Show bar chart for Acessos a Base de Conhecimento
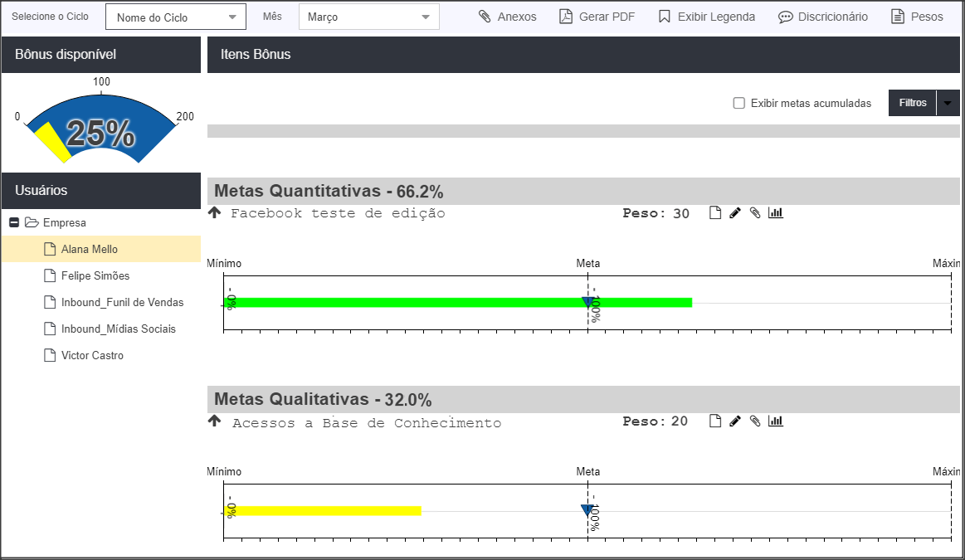The image size is (965, 560). click(x=776, y=421)
